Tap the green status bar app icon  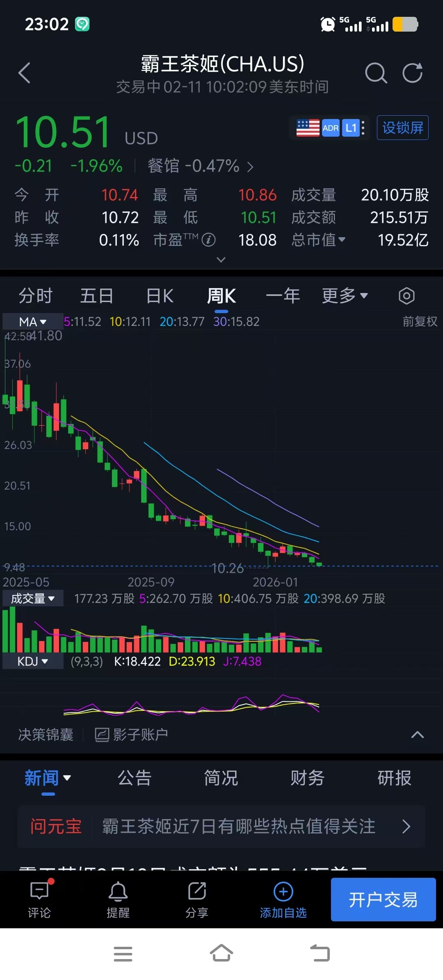(x=82, y=24)
